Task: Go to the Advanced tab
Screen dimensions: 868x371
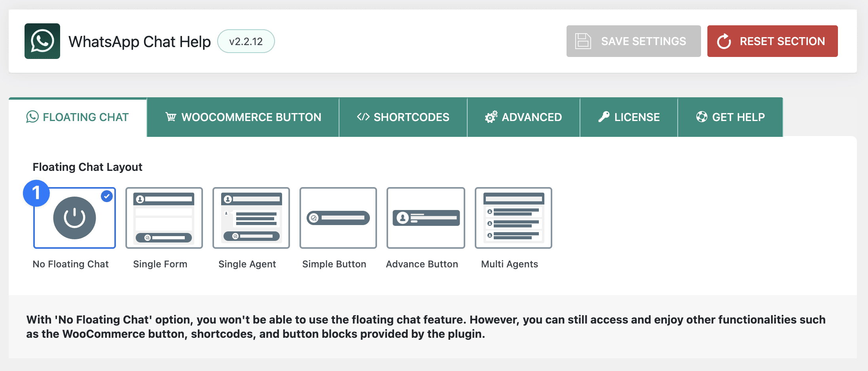Action: pos(523,117)
